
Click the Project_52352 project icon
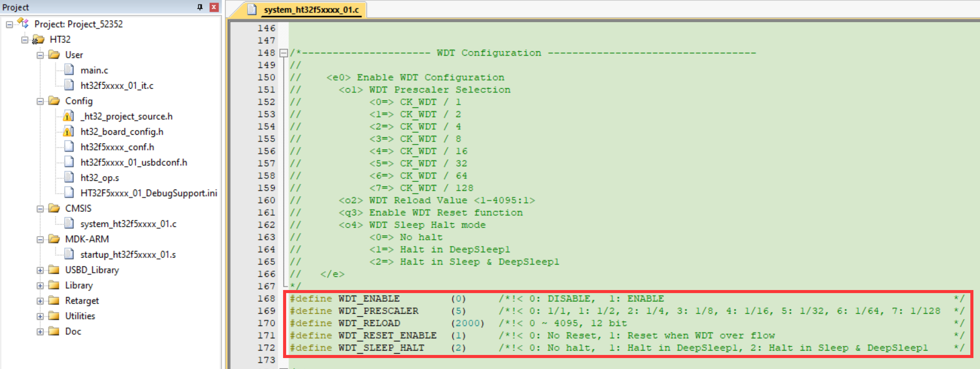point(23,23)
